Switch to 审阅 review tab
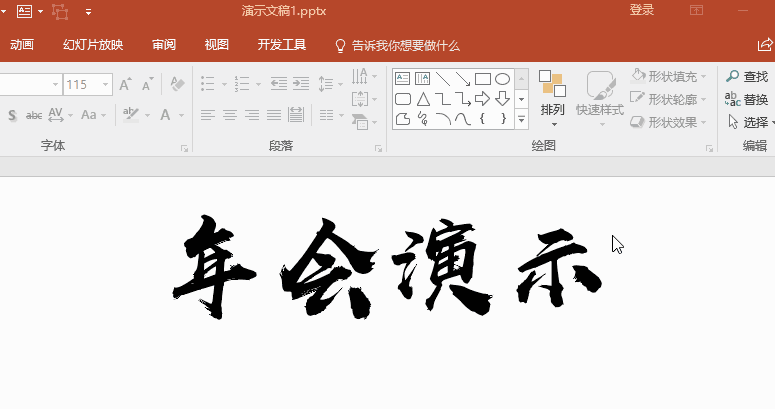775x409 pixels. pyautogui.click(x=164, y=45)
